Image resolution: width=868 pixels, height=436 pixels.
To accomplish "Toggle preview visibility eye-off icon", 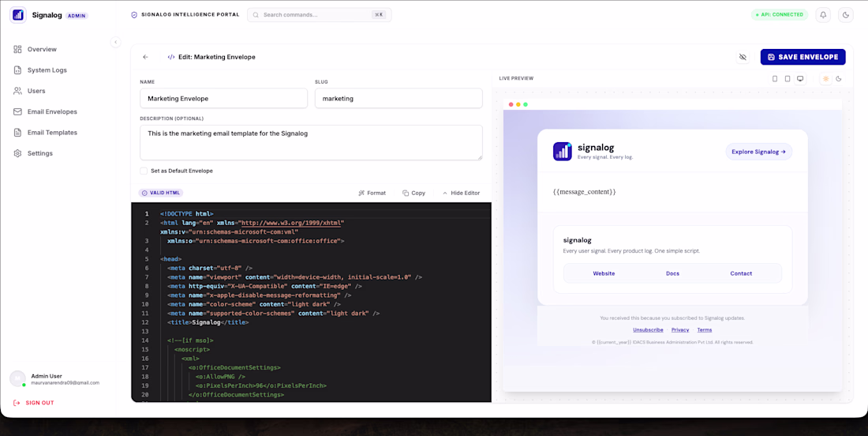I will pos(743,57).
